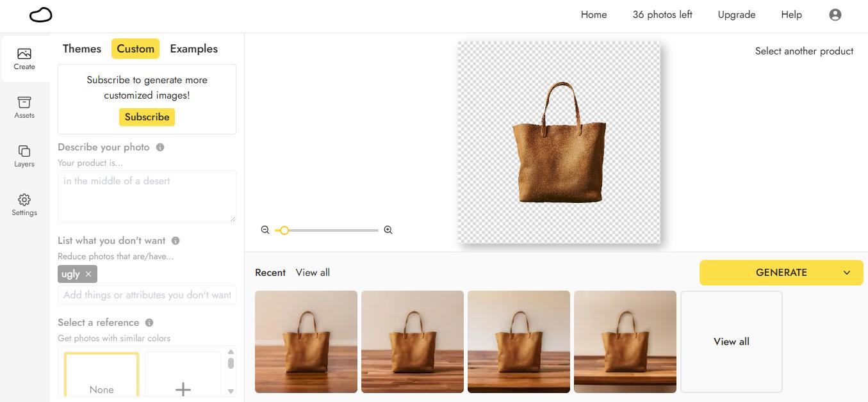Click the cloud logo icon
The image size is (868, 402).
(x=41, y=15)
